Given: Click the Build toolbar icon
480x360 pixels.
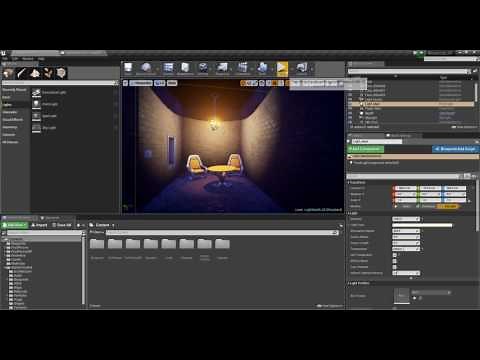Looking at the screenshot, I should point(263,68).
